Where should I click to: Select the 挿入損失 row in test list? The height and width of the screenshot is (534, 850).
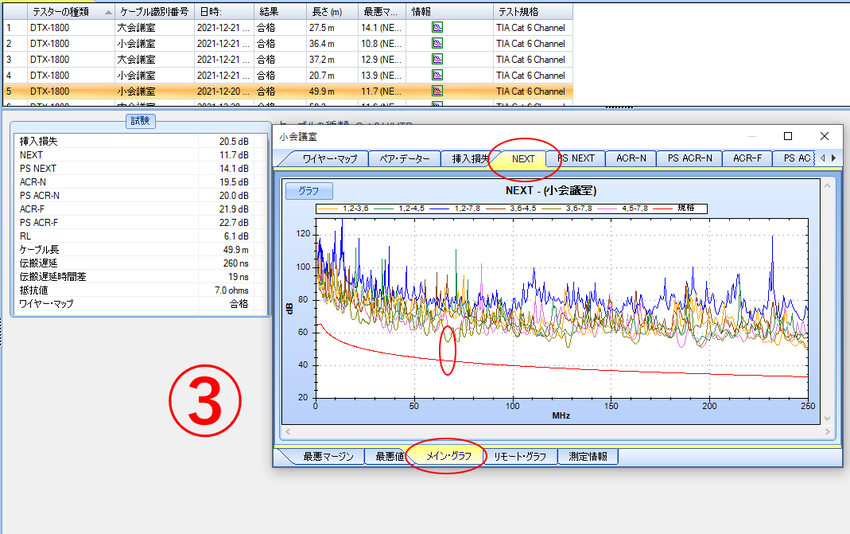click(x=140, y=141)
